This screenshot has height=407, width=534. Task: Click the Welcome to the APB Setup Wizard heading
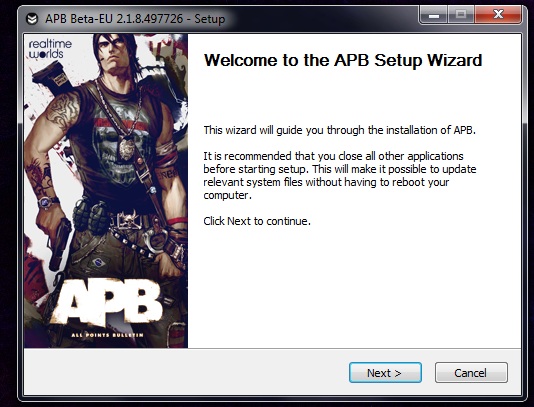(x=343, y=60)
